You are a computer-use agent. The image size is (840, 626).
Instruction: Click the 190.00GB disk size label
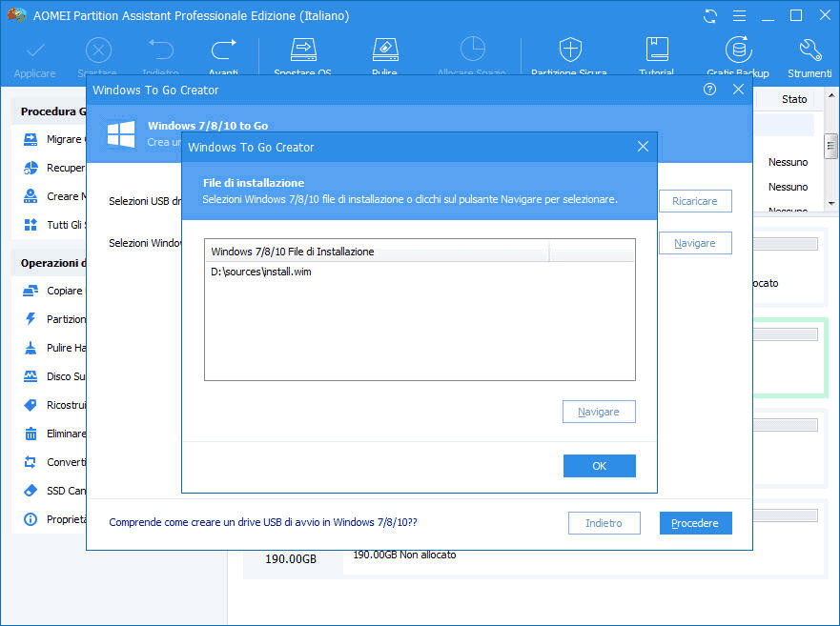(291, 559)
